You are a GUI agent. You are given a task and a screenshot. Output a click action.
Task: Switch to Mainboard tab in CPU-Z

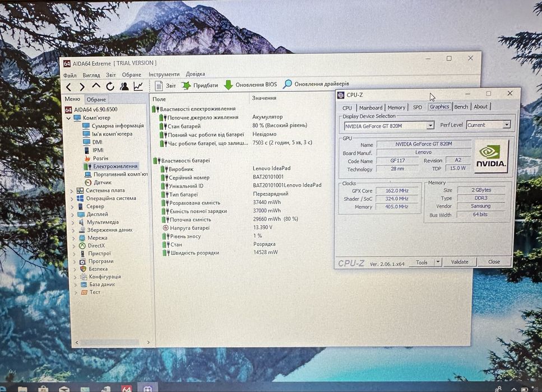(370, 108)
